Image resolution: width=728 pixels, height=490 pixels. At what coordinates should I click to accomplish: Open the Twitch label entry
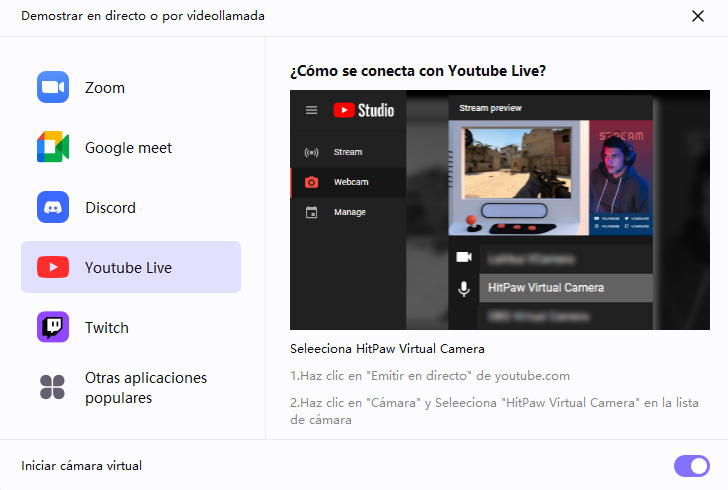107,327
